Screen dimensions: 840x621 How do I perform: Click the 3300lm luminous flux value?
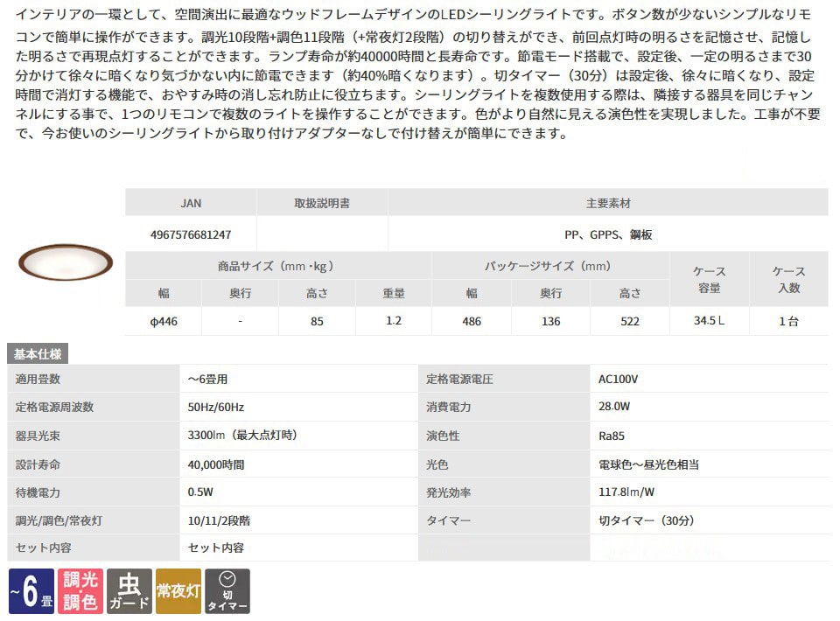point(236,436)
